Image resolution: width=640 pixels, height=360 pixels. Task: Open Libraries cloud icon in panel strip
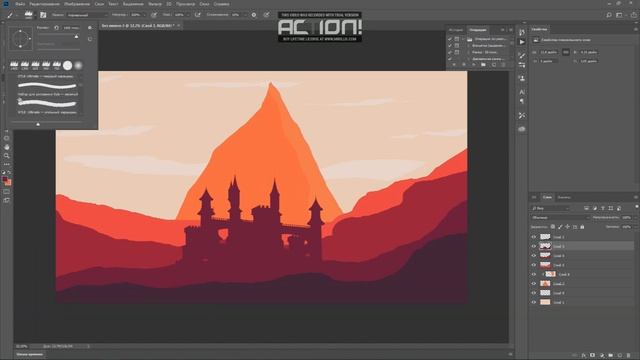coord(522,129)
